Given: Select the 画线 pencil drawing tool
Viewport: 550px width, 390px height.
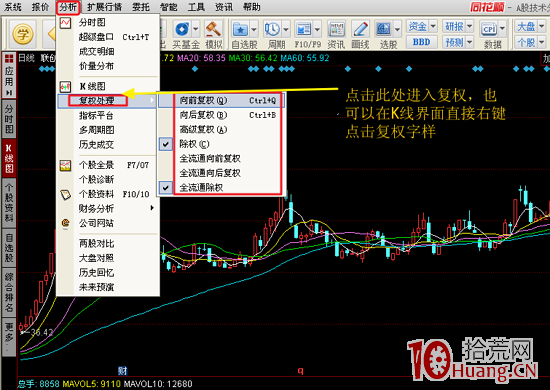Looking at the screenshot, I should pyautogui.click(x=360, y=29).
